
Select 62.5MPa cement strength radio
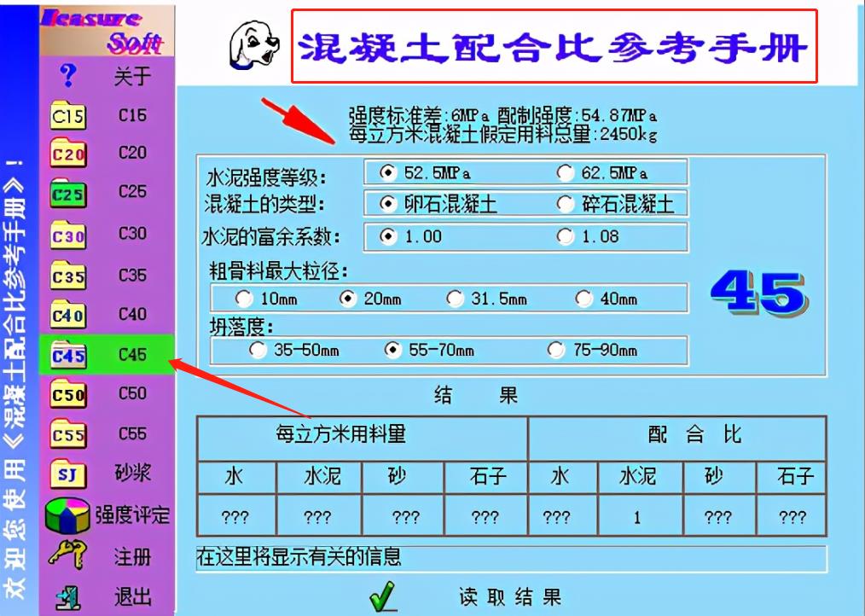coord(565,173)
